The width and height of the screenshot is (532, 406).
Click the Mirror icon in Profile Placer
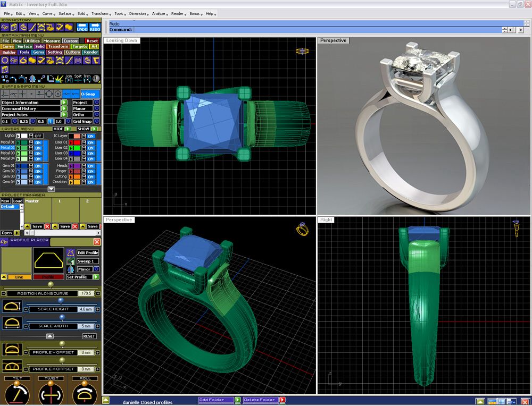tap(70, 269)
